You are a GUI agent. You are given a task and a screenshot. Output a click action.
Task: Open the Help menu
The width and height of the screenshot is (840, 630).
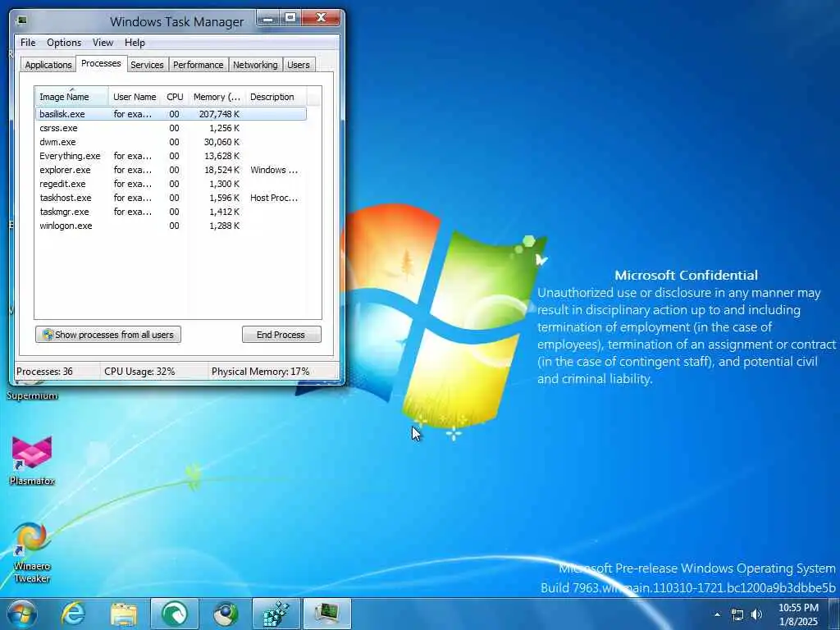pyautogui.click(x=135, y=43)
